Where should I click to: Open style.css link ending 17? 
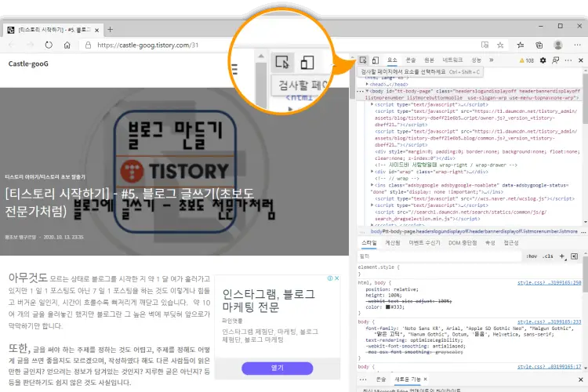(x=549, y=366)
